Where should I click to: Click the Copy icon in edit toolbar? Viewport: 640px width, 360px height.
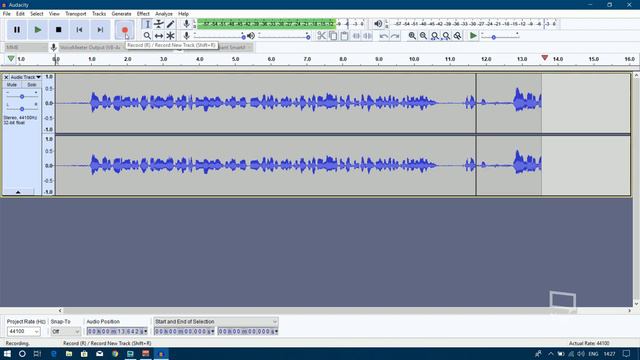click(x=333, y=36)
